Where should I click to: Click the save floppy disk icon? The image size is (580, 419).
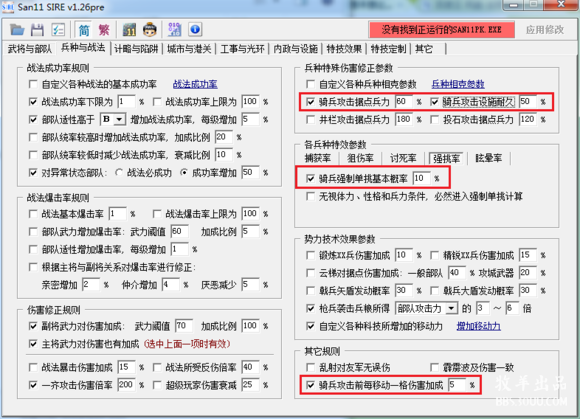37,30
